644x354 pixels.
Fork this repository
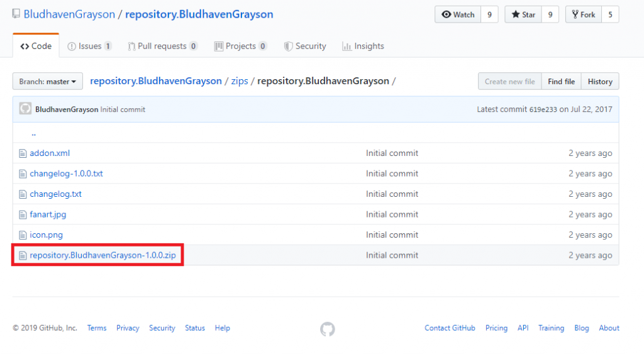(584, 14)
